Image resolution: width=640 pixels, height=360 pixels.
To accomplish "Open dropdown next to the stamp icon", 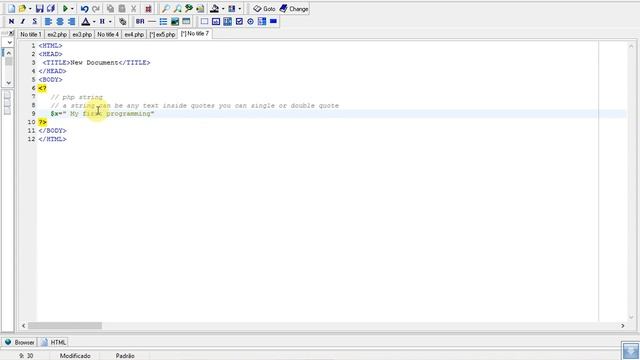I will (x=223, y=9).
